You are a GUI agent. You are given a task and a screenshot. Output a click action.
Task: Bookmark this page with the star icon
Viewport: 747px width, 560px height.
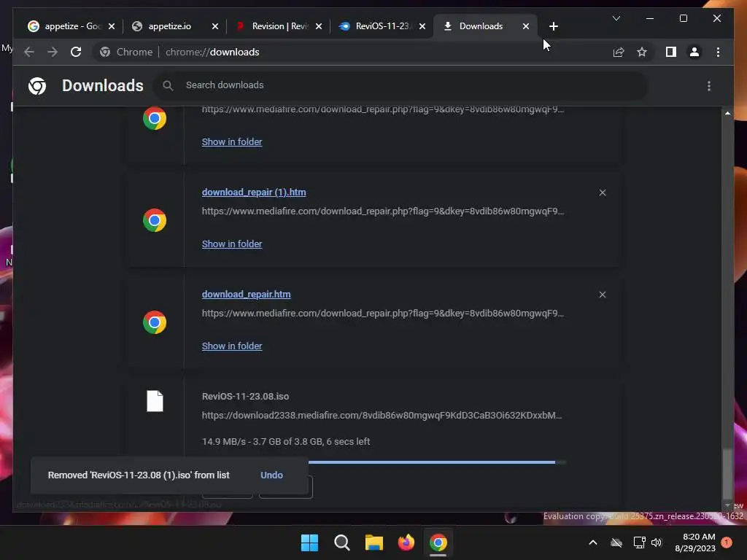[x=642, y=52]
